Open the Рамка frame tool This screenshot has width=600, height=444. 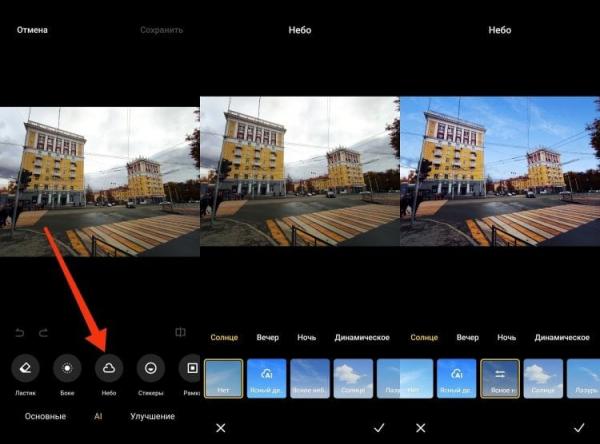190,368
